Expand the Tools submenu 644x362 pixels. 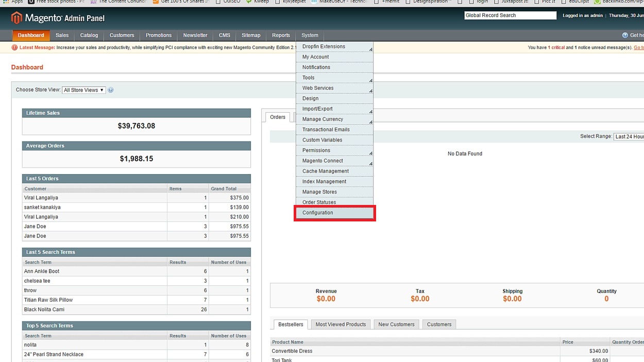pyautogui.click(x=334, y=78)
